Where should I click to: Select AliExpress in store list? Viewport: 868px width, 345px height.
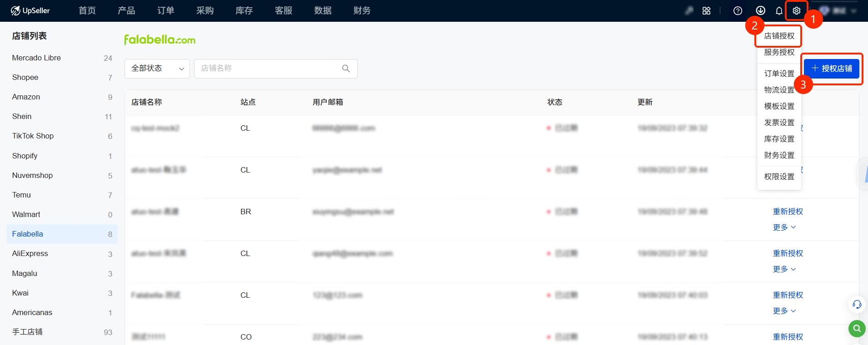pos(62,254)
